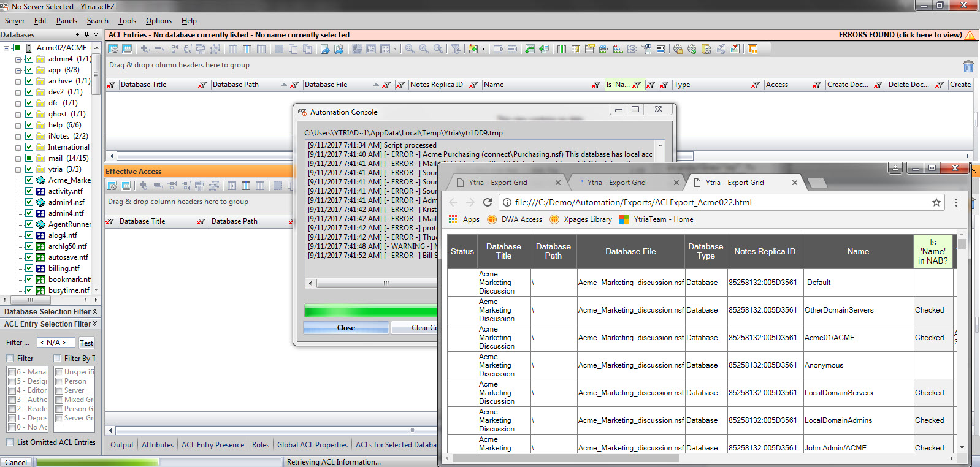This screenshot has height=467, width=980.
Task: Click the green striped columns icon
Action: 562,49
